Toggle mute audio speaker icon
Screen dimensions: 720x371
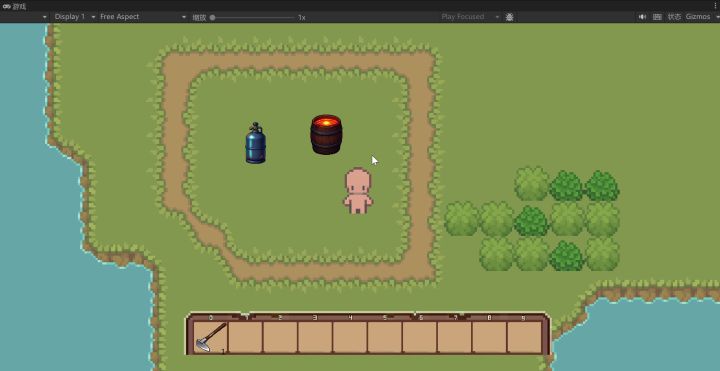[x=642, y=17]
